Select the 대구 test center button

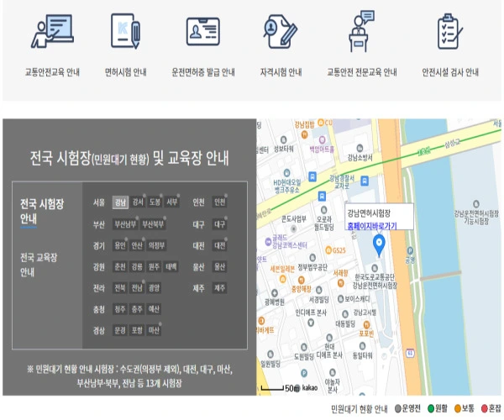coord(219,224)
